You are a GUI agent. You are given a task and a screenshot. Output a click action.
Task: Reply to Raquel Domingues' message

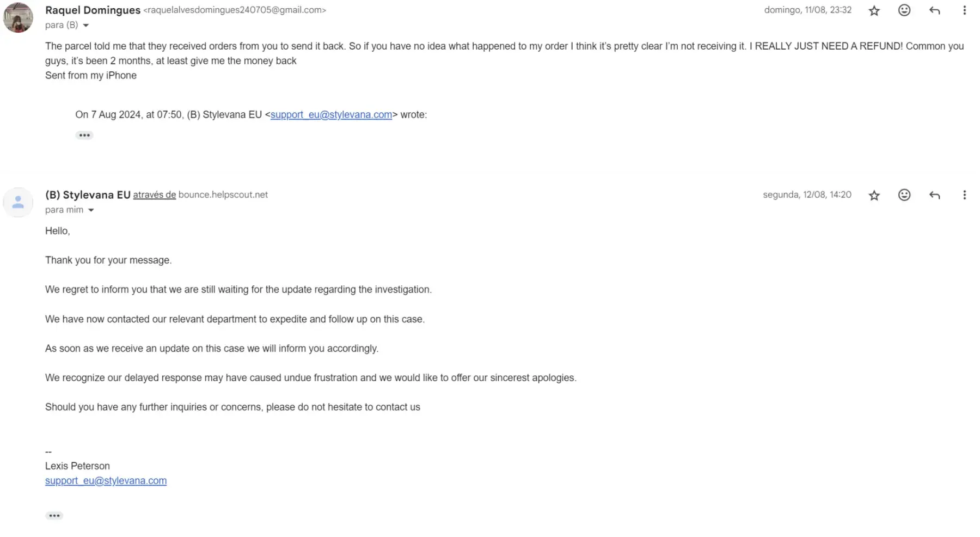tap(934, 10)
